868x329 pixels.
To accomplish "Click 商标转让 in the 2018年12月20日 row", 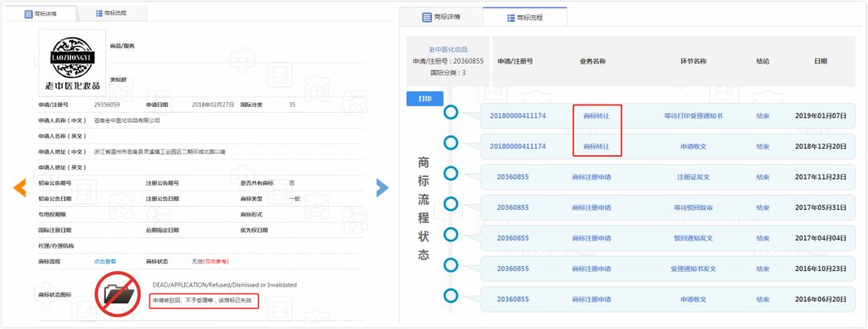I will tap(596, 146).
